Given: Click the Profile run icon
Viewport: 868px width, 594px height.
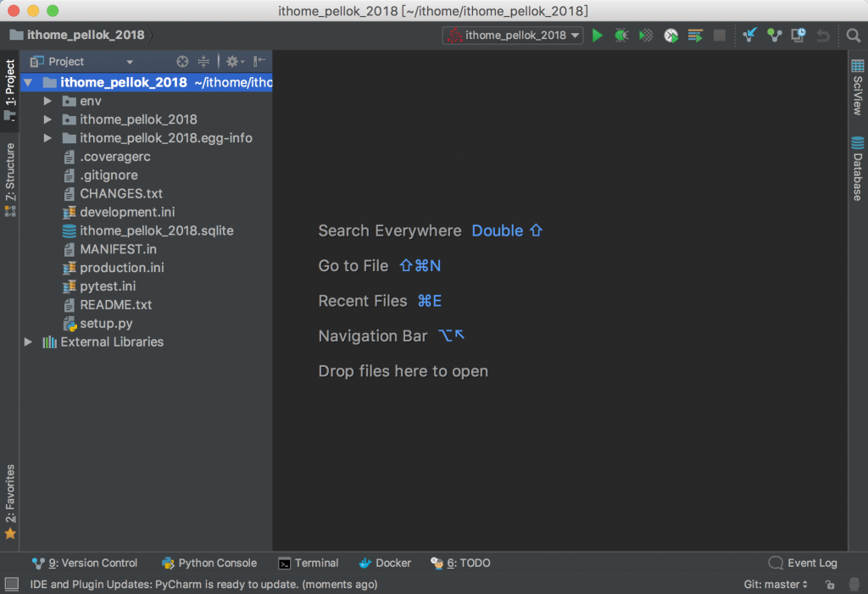Looking at the screenshot, I should point(670,36).
